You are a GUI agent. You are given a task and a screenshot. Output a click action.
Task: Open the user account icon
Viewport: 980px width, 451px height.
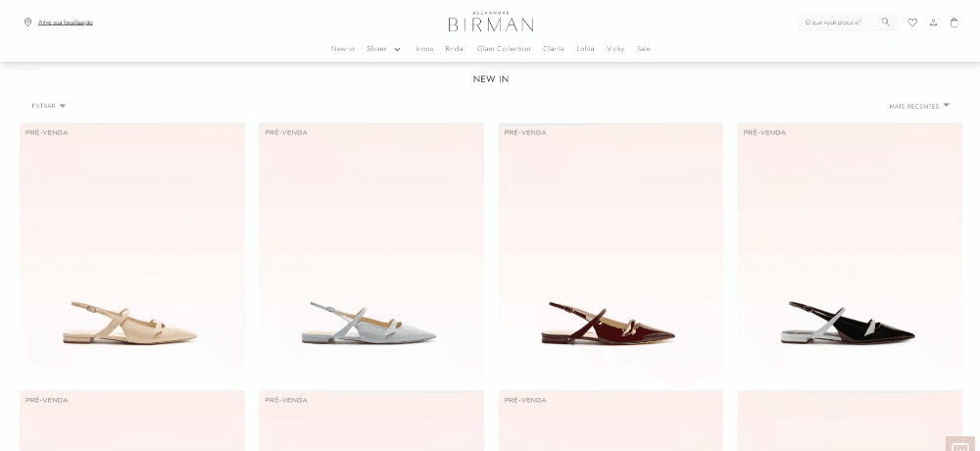[933, 23]
